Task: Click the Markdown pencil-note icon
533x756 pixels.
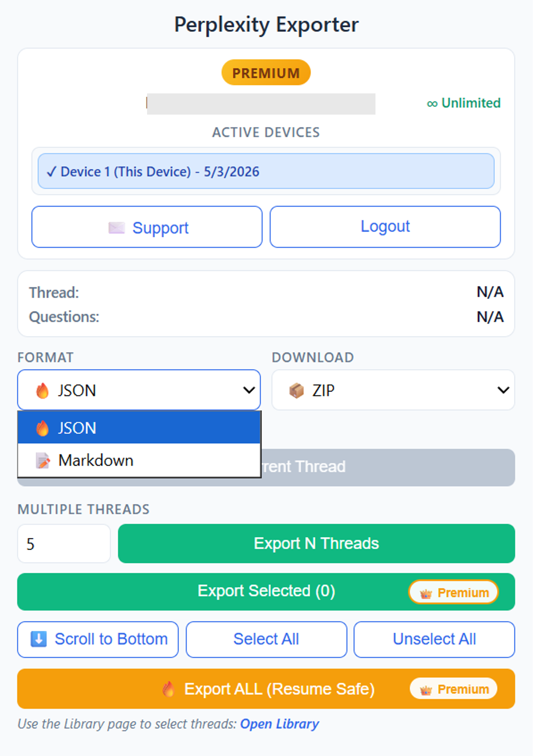Action: [x=43, y=460]
